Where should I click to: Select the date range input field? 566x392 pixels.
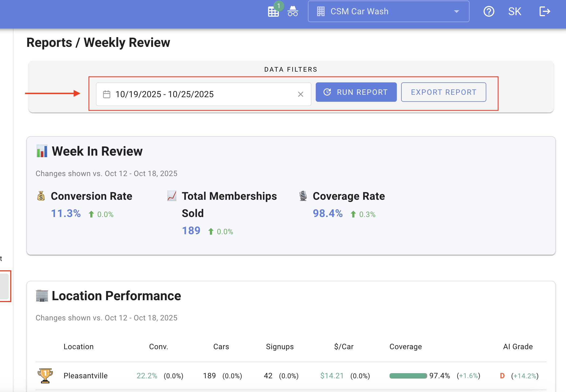point(203,94)
